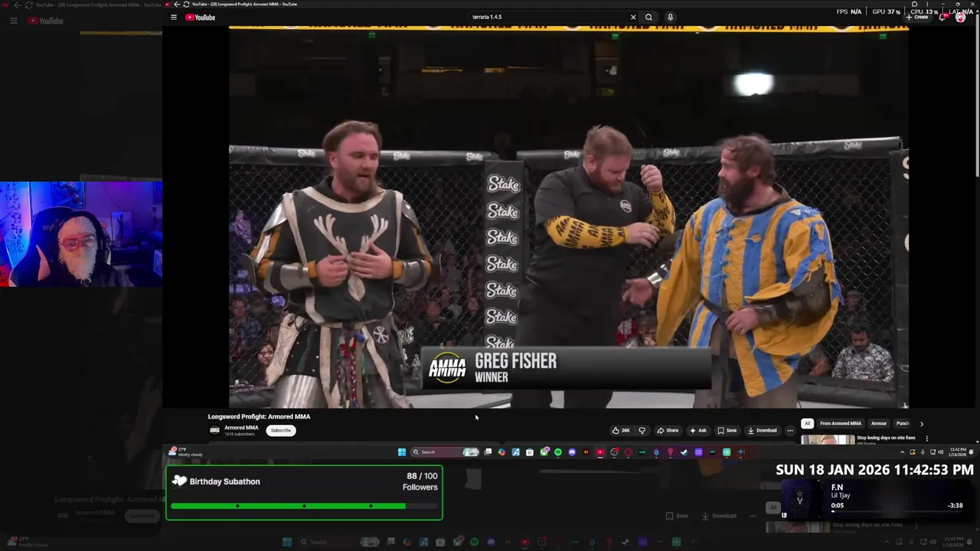Open options menu for Stop losing days video
The width and height of the screenshot is (980, 551).
[927, 439]
